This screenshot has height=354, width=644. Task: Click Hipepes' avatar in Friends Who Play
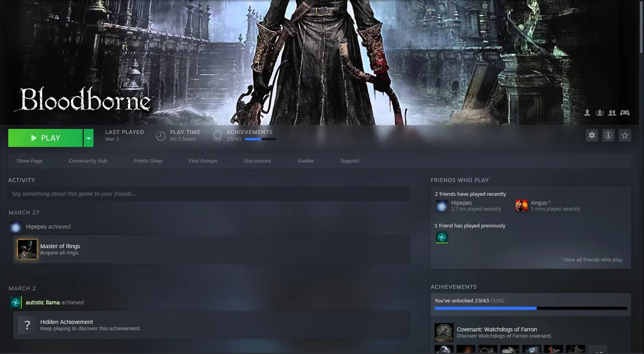click(442, 206)
